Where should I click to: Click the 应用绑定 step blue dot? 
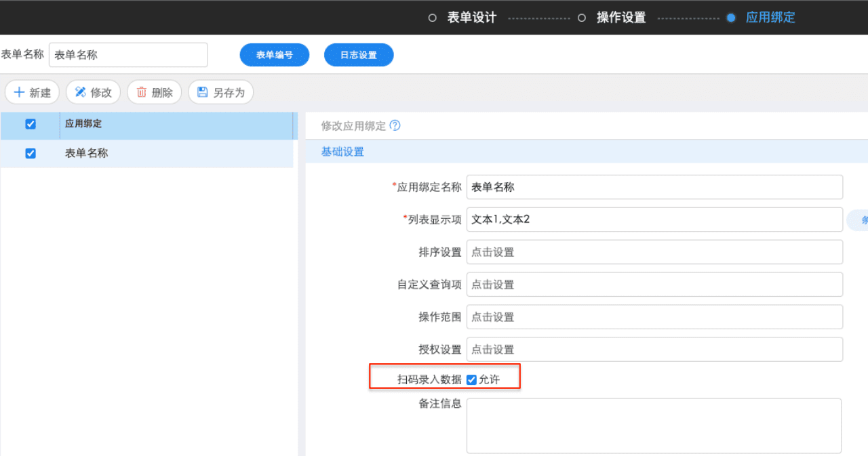click(731, 18)
